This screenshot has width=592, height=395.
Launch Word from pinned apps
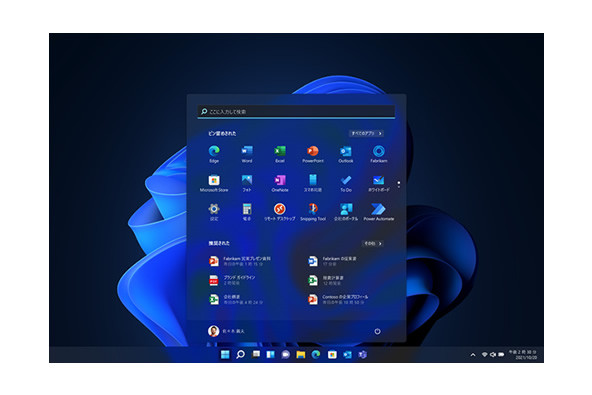click(x=247, y=154)
